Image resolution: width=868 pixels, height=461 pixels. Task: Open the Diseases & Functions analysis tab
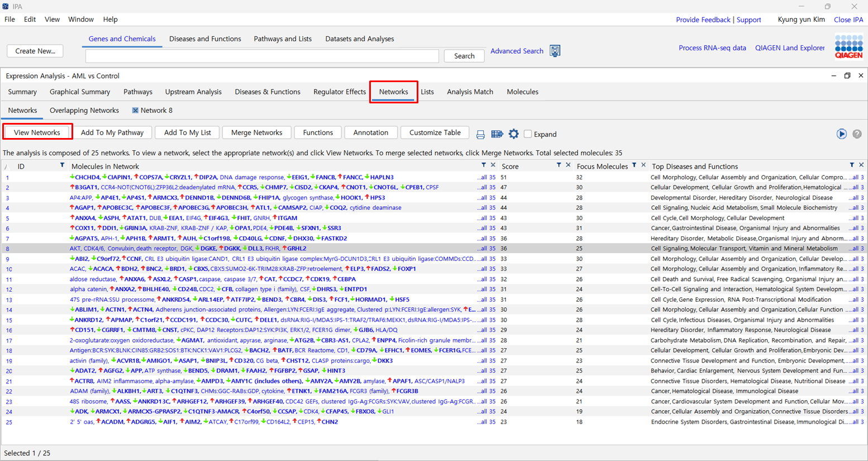coord(268,92)
